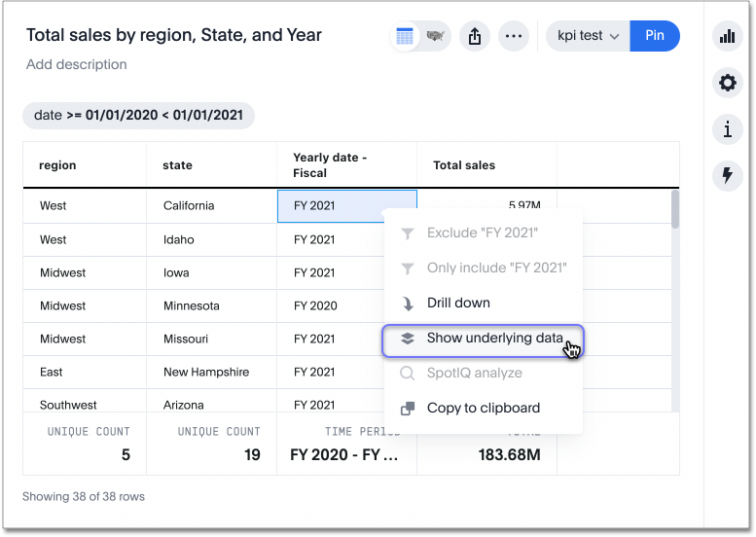
Task: Click the share icon button
Action: [x=475, y=36]
